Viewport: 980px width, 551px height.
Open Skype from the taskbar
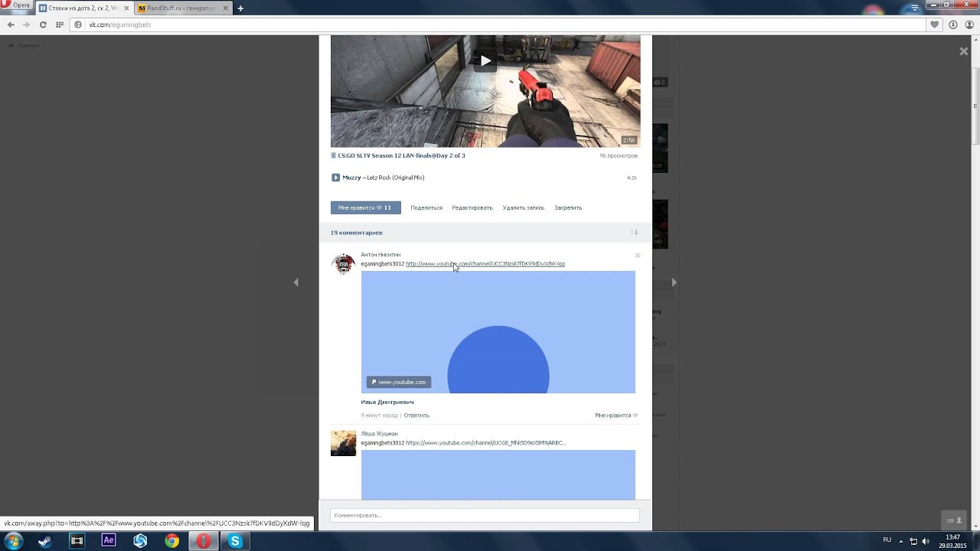pos(235,541)
